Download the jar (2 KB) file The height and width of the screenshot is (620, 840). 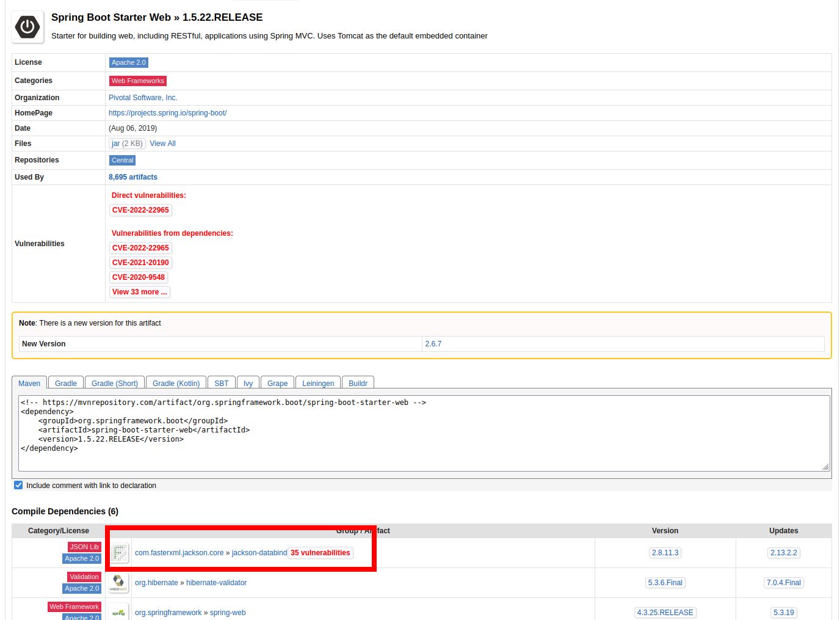127,144
